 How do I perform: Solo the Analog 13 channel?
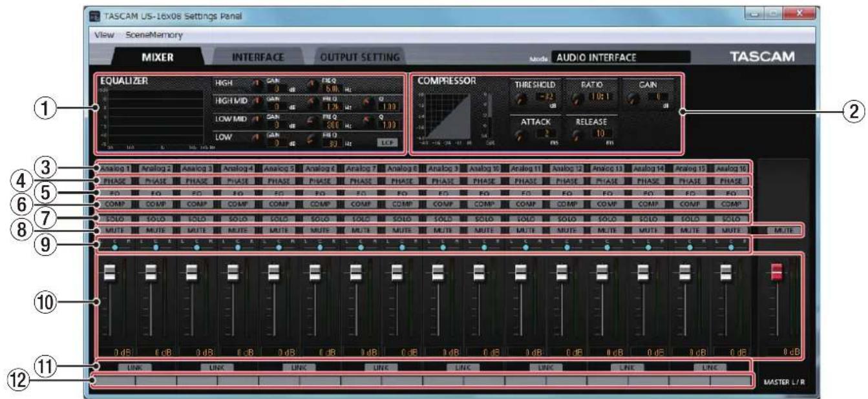[606, 218]
